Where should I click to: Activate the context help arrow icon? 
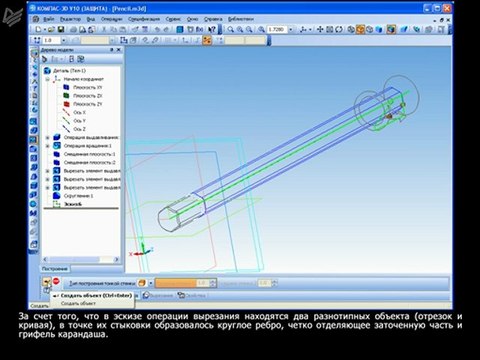[211, 30]
